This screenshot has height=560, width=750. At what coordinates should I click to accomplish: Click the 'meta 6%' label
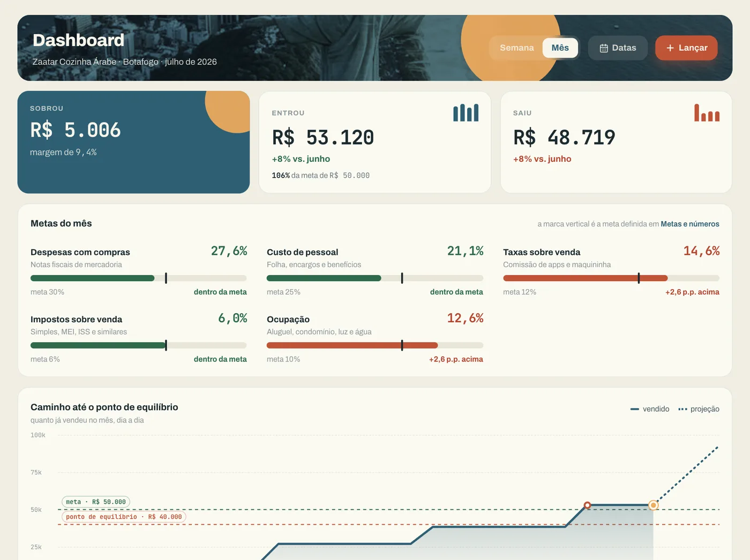45,359
